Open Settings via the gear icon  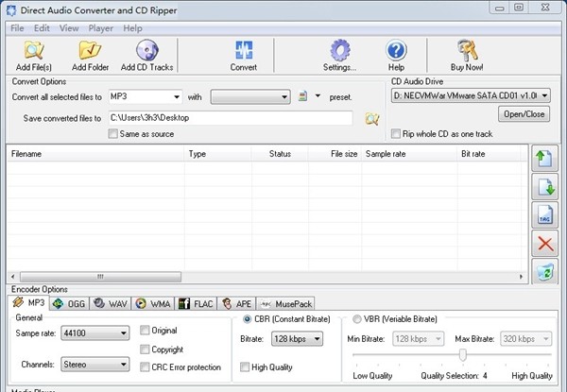coord(340,50)
